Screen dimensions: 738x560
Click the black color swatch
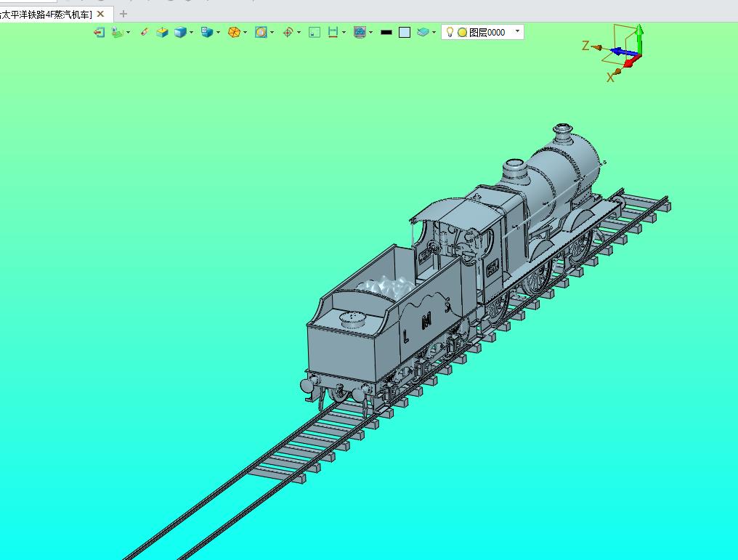click(x=386, y=32)
